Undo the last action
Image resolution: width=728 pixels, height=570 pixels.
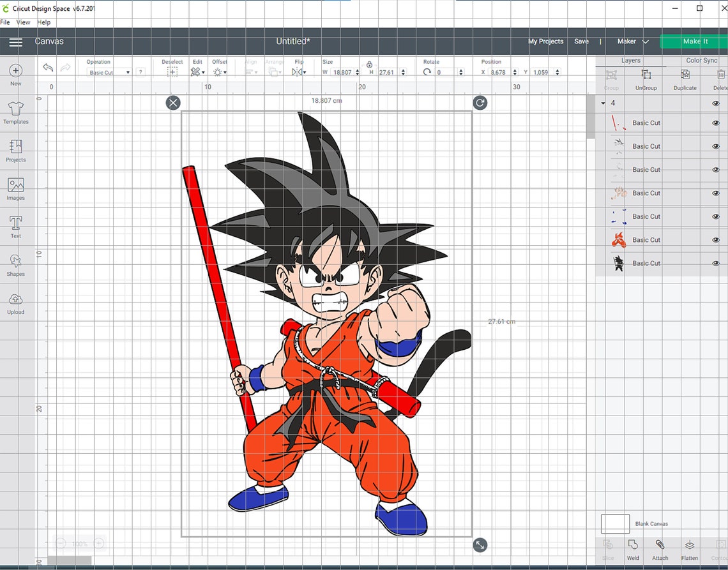tap(48, 67)
